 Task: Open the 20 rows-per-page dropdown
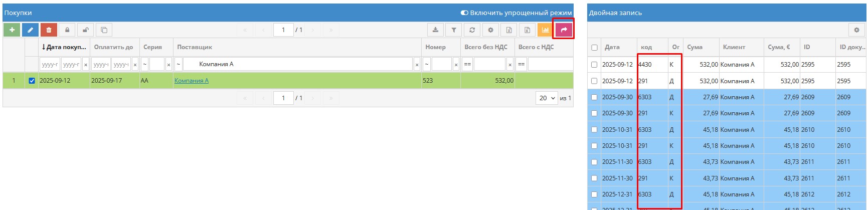[547, 98]
